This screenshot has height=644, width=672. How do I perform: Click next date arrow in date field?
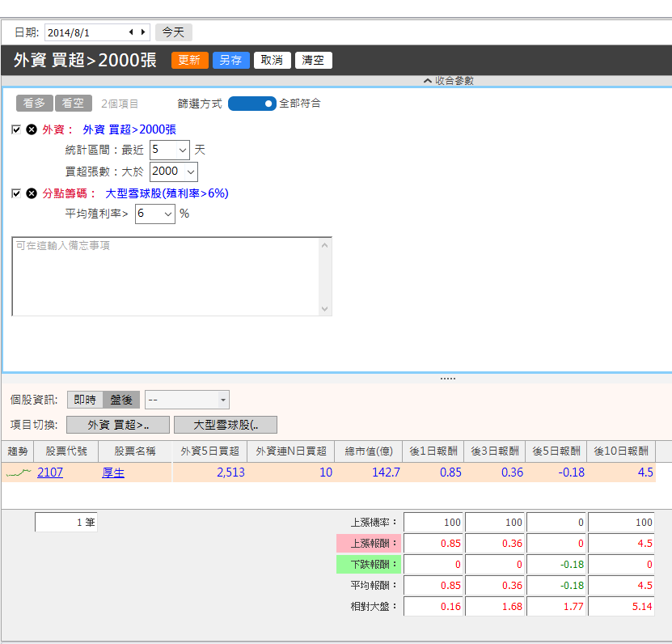click(143, 32)
